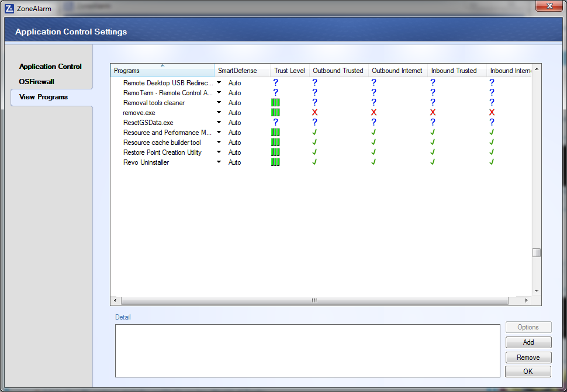Screen dimensions: 567x392
Task: Click question mark for RemoTerm Outbound Trusted
Action: coord(314,93)
